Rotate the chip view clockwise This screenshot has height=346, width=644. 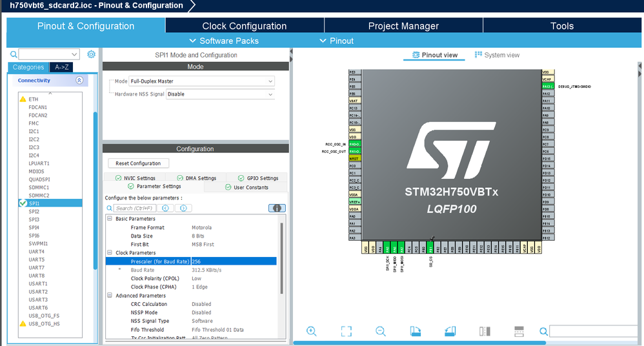click(x=415, y=331)
